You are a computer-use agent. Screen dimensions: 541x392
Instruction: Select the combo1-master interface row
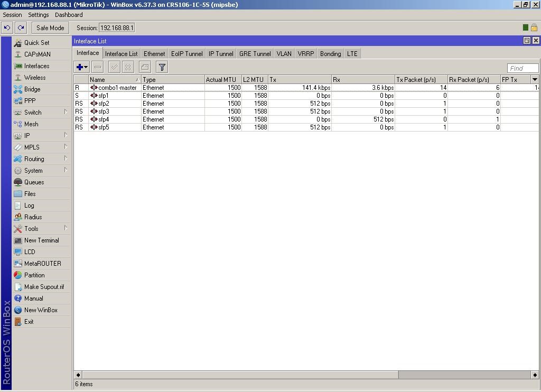pos(117,88)
